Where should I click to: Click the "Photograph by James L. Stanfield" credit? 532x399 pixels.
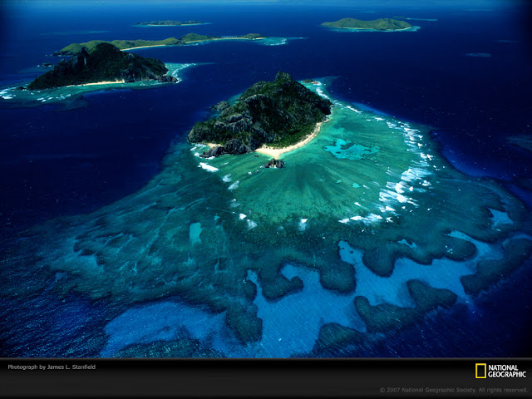[x=52, y=367]
